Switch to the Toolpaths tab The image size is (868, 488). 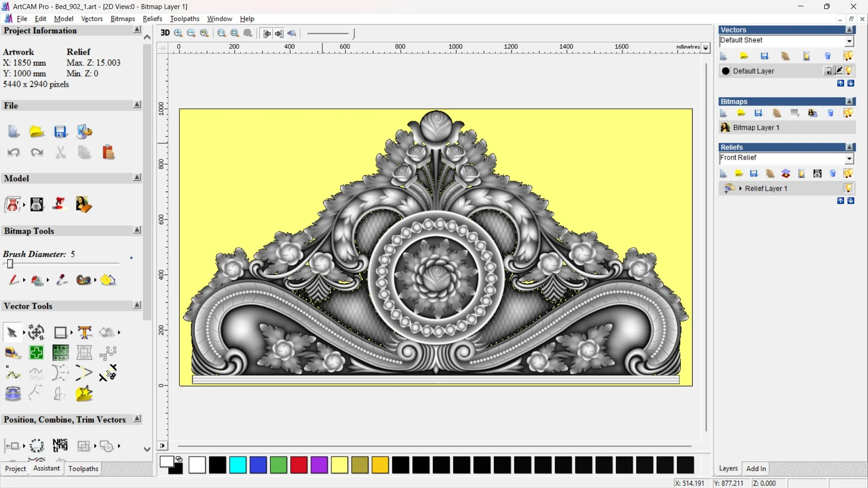(83, 469)
